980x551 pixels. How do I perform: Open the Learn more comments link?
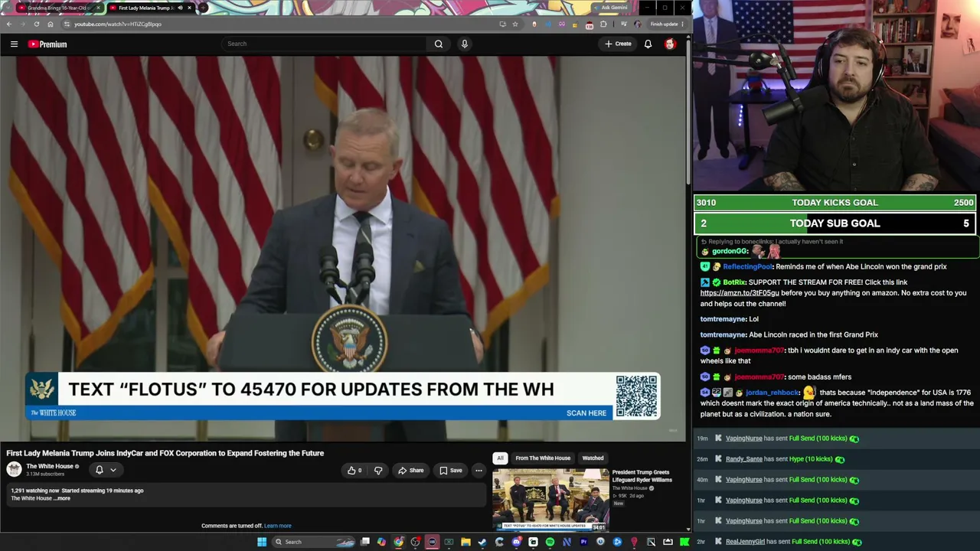point(278,526)
